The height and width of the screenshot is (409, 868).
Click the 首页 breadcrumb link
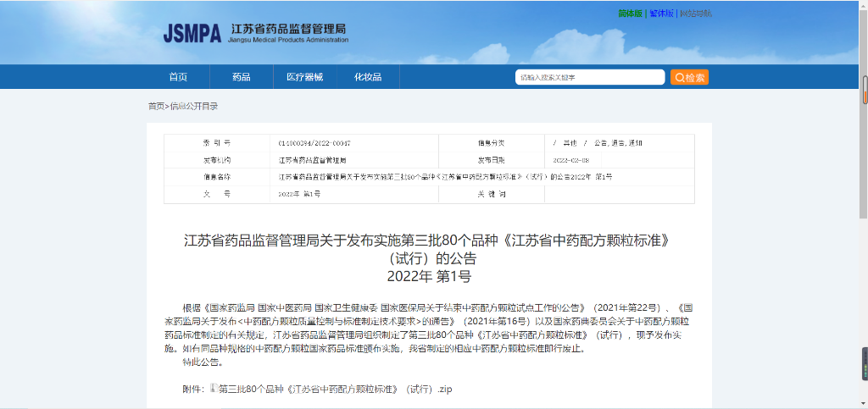point(156,106)
